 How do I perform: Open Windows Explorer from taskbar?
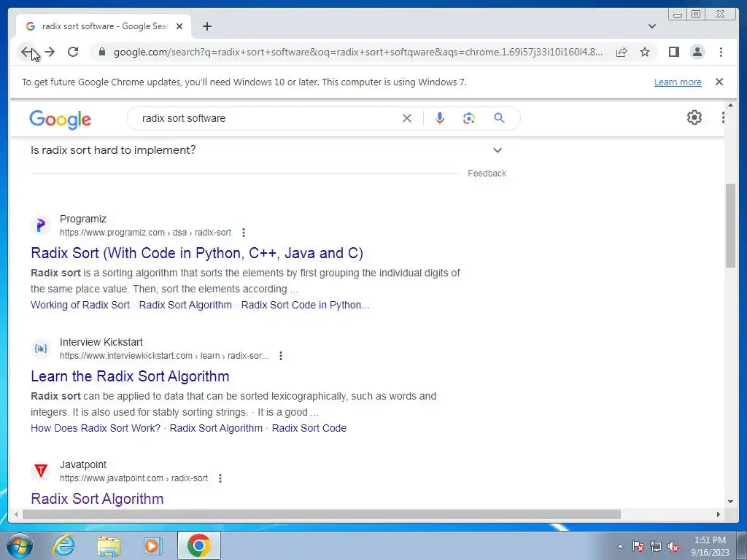coord(109,545)
